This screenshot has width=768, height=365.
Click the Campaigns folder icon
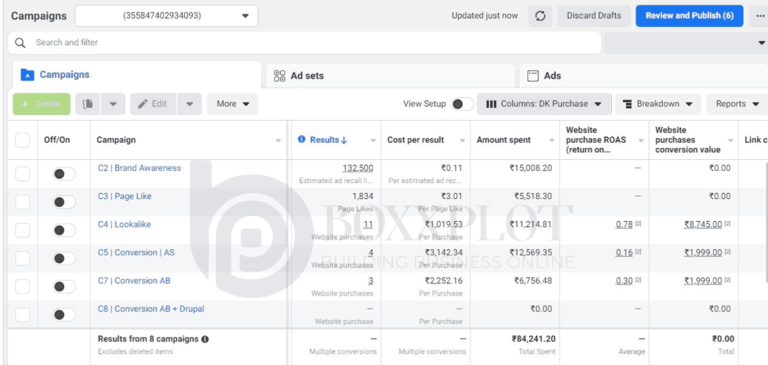pyautogui.click(x=27, y=75)
